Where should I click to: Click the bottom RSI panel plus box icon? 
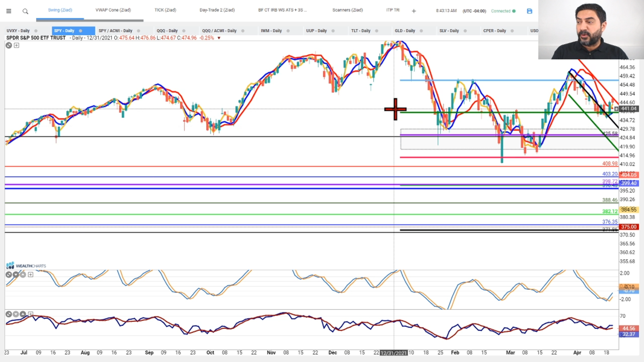pyautogui.click(x=31, y=314)
